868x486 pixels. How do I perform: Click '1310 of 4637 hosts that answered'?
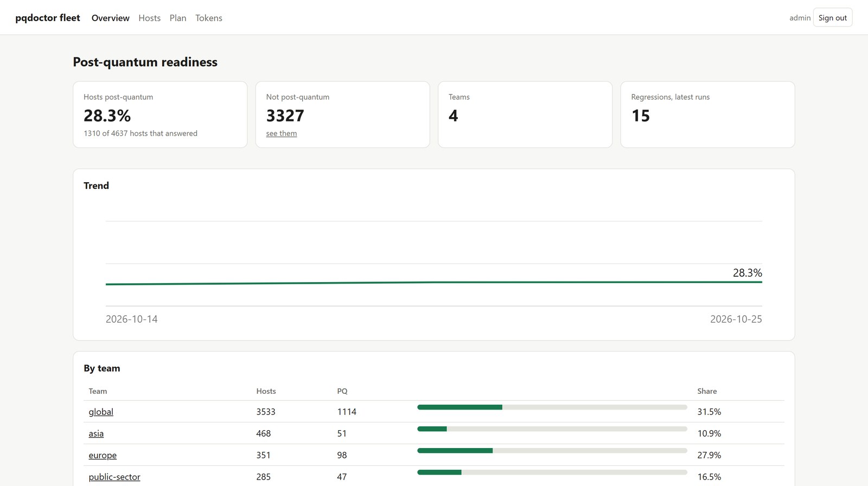click(x=141, y=133)
